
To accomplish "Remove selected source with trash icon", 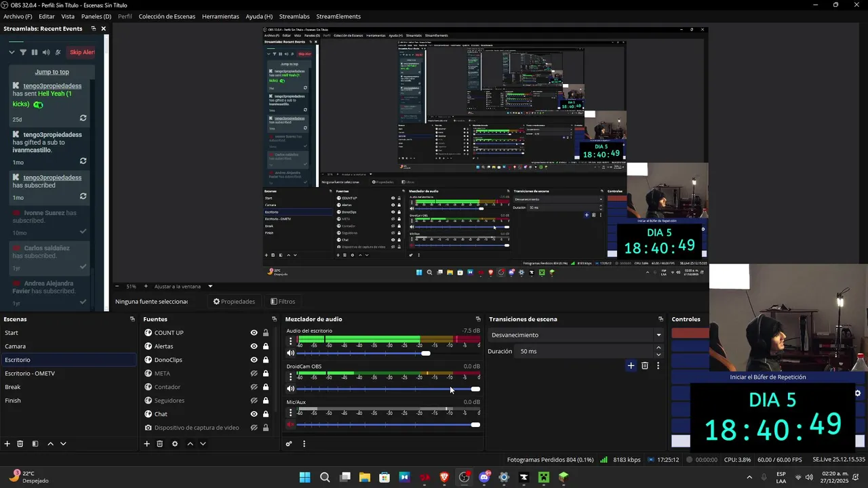I will click(x=160, y=444).
